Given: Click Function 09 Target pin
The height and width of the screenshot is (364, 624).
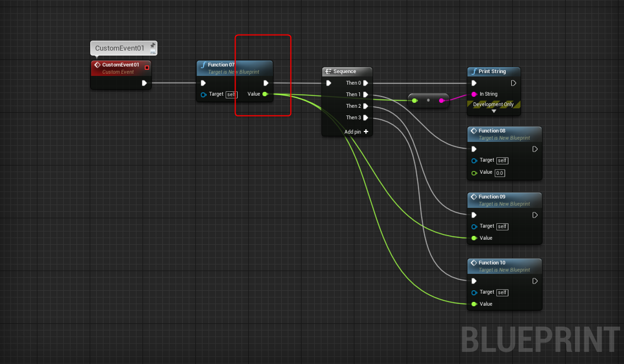Looking at the screenshot, I should click(x=474, y=227).
